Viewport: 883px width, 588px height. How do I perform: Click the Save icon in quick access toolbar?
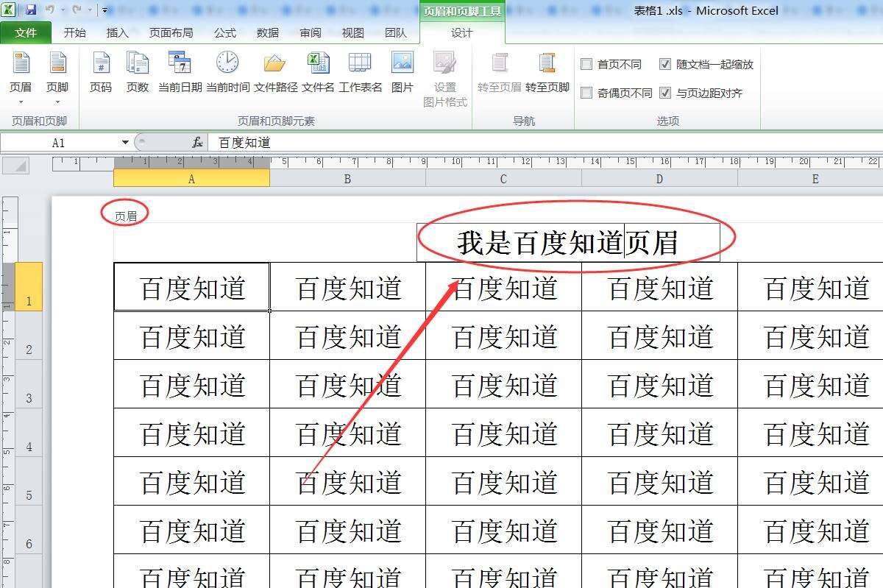pos(31,10)
